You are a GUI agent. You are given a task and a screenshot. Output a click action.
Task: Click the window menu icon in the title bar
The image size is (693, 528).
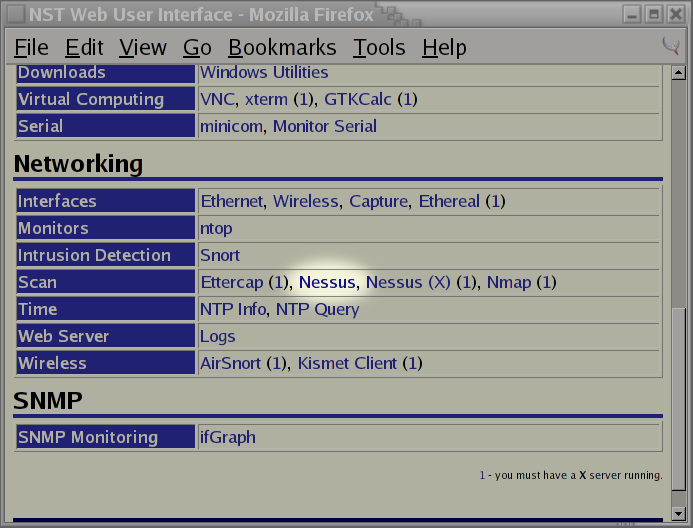(x=16, y=14)
